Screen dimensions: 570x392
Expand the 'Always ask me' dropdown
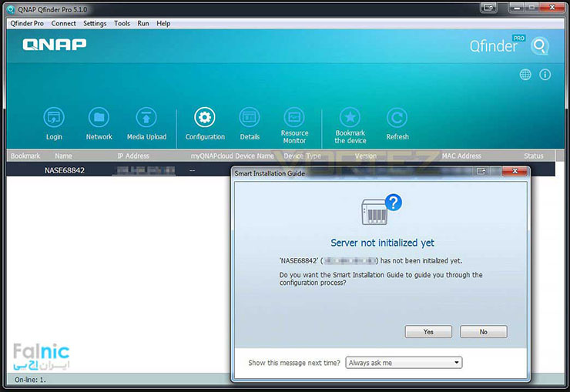[x=403, y=363]
